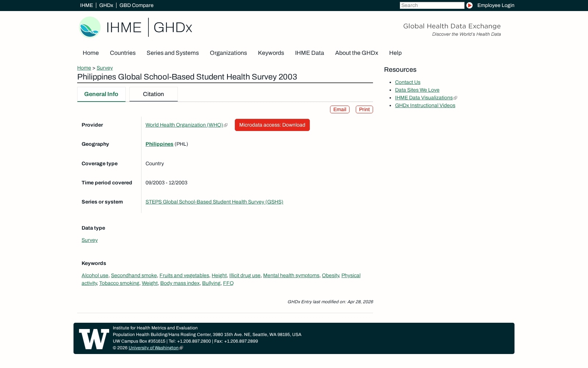Image resolution: width=588 pixels, height=368 pixels.
Task: Switch to the Citation tab
Action: [154, 94]
